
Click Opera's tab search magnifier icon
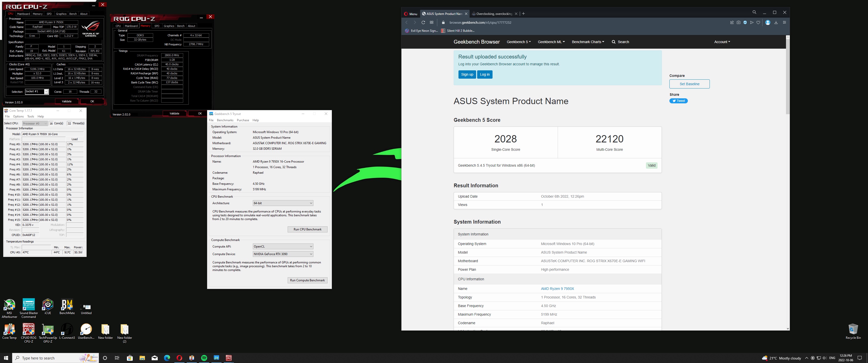[754, 12]
